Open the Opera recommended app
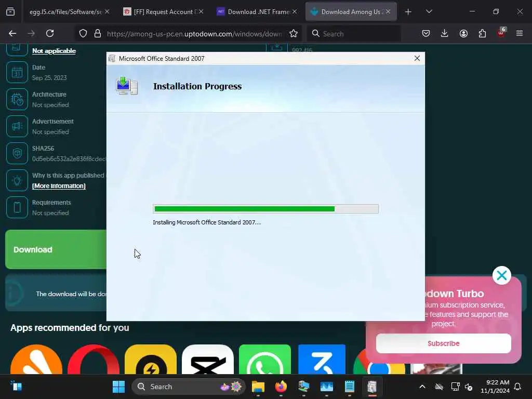 [94, 360]
